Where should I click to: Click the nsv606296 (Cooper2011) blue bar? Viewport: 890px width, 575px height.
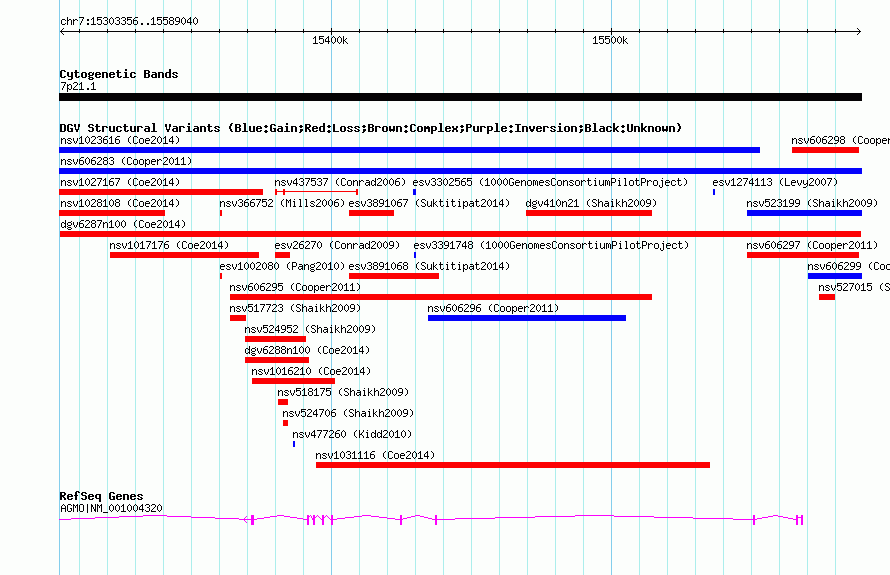click(527, 318)
